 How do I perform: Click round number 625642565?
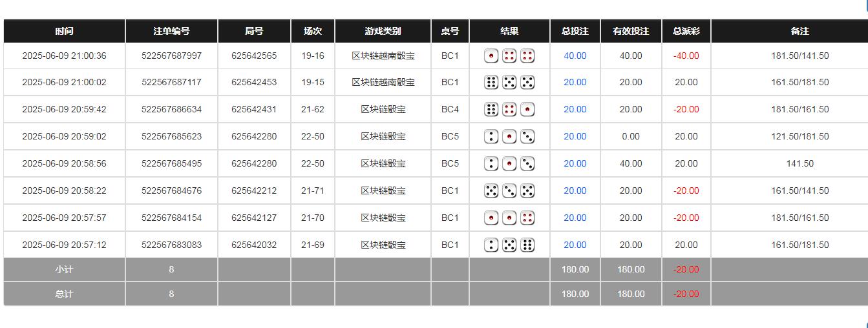(254, 56)
